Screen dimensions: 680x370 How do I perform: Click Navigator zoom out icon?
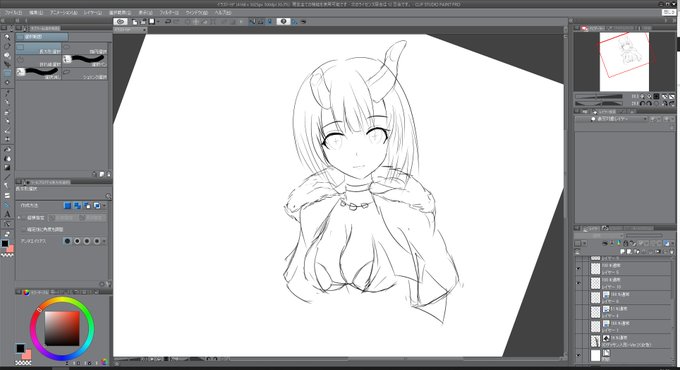[x=643, y=96]
